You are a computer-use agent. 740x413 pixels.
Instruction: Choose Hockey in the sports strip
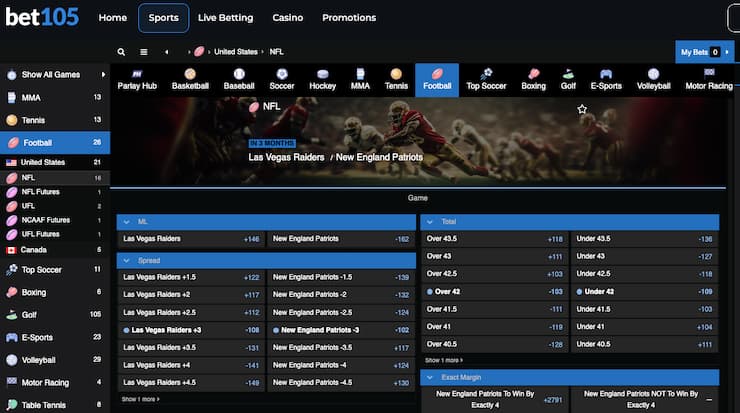pos(322,80)
